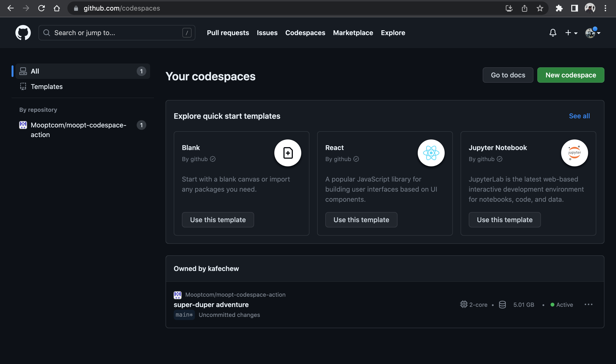Image resolution: width=616 pixels, height=364 pixels.
Task: Click the Jupyter Notebook template logo
Action: tap(574, 153)
